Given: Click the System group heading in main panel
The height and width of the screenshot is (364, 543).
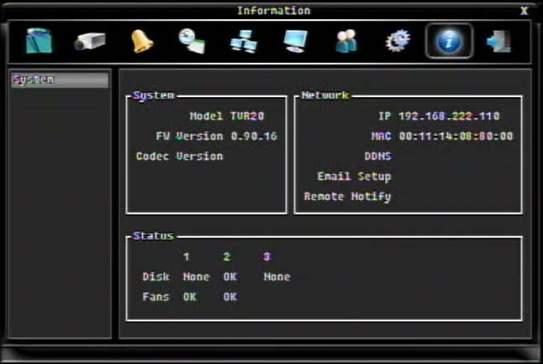Looking at the screenshot, I should coord(154,95).
